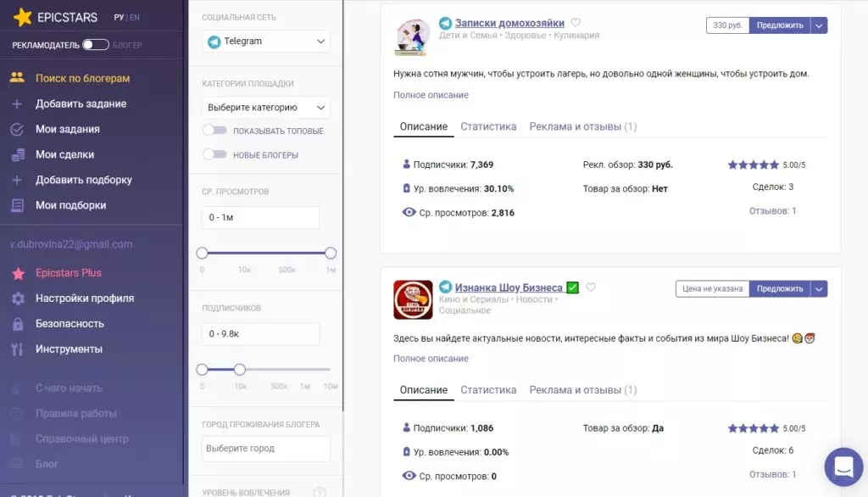The image size is (868, 497).
Task: Click the Цена не указана price label
Action: [712, 288]
